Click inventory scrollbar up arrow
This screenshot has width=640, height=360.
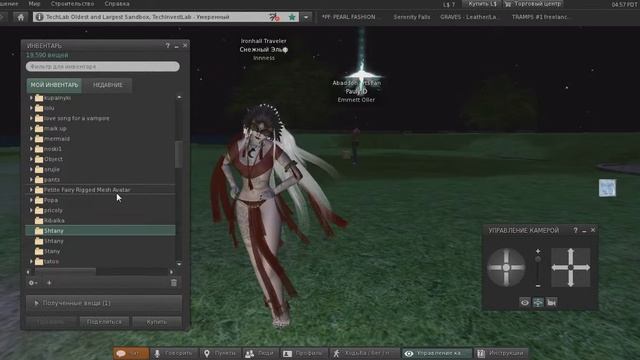tap(179, 97)
